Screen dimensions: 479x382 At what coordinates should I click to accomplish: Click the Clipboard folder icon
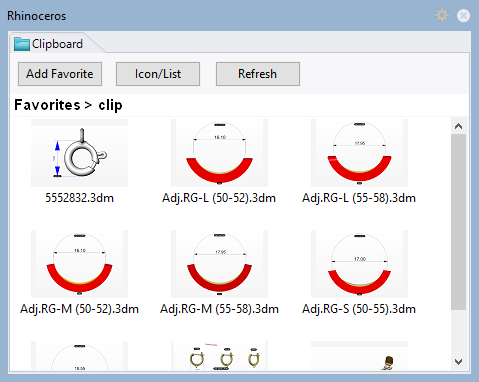pyautogui.click(x=22, y=44)
